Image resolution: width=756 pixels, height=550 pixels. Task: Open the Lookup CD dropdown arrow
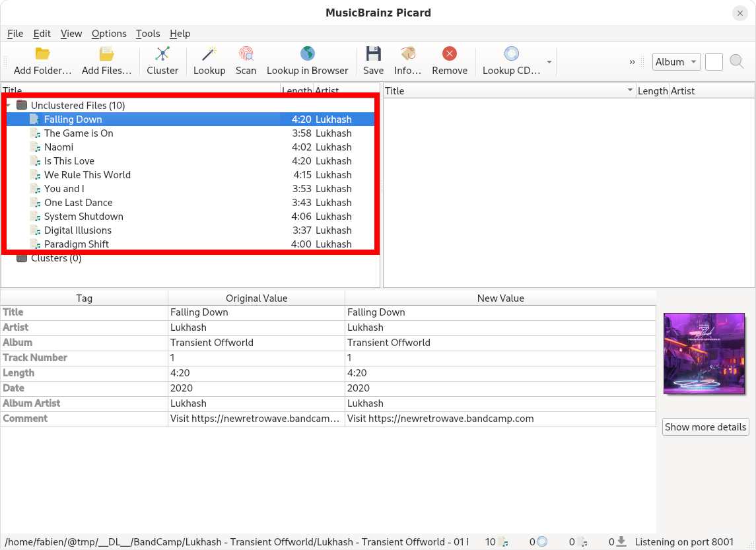coord(549,62)
